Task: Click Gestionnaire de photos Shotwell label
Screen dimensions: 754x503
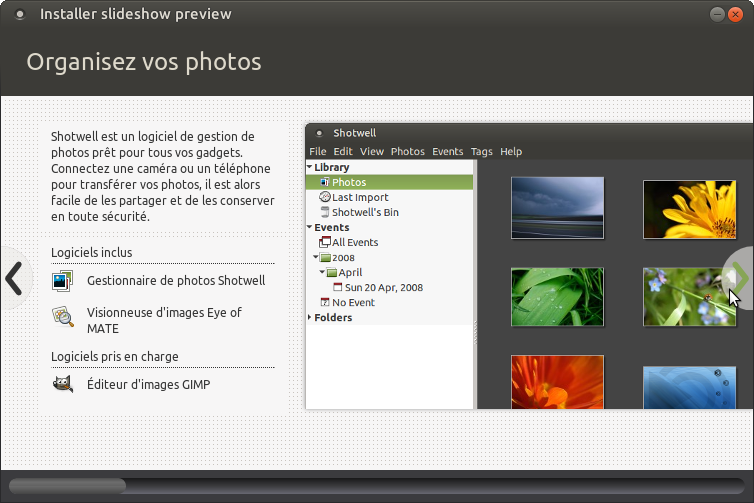Action: pyautogui.click(x=176, y=281)
